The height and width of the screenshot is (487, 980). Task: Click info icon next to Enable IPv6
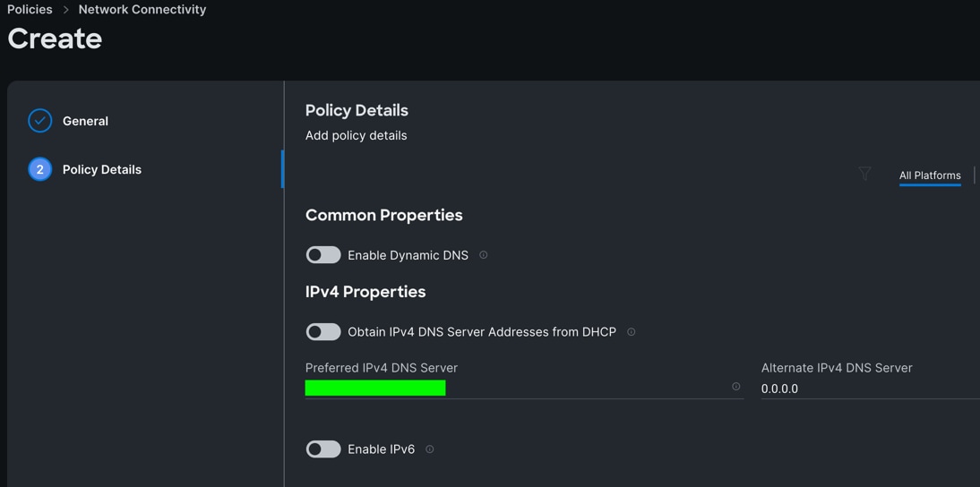pyautogui.click(x=430, y=449)
